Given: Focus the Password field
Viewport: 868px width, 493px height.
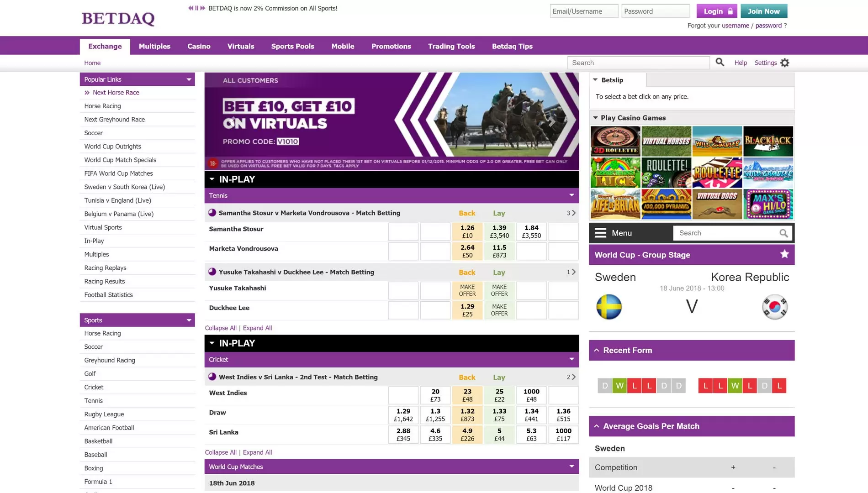Looking at the screenshot, I should (656, 11).
